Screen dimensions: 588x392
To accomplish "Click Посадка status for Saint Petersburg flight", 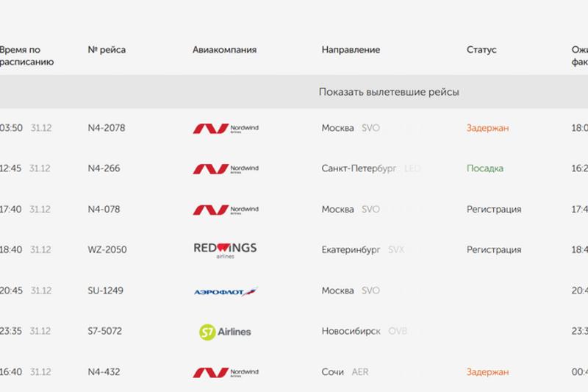I will [485, 168].
